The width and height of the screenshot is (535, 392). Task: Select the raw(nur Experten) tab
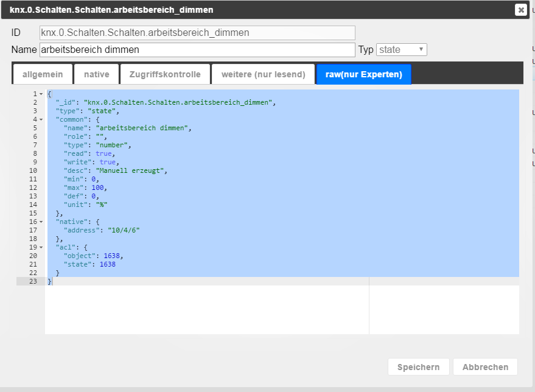[364, 74]
